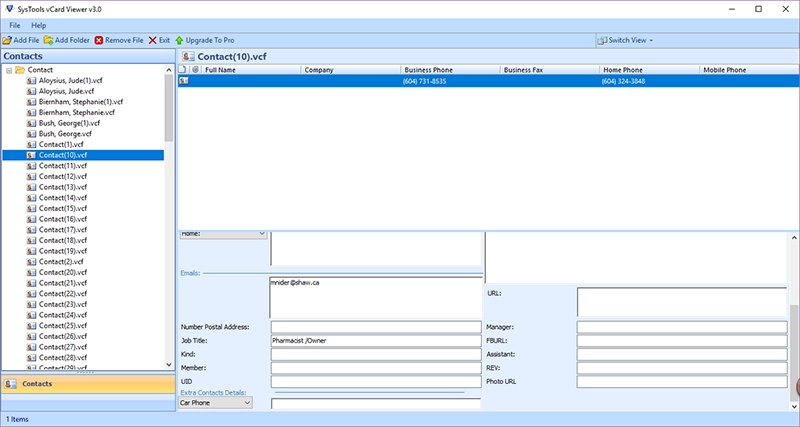The image size is (800, 427).
Task: Select Biernham, Stephanie.vcf file
Action: [77, 112]
